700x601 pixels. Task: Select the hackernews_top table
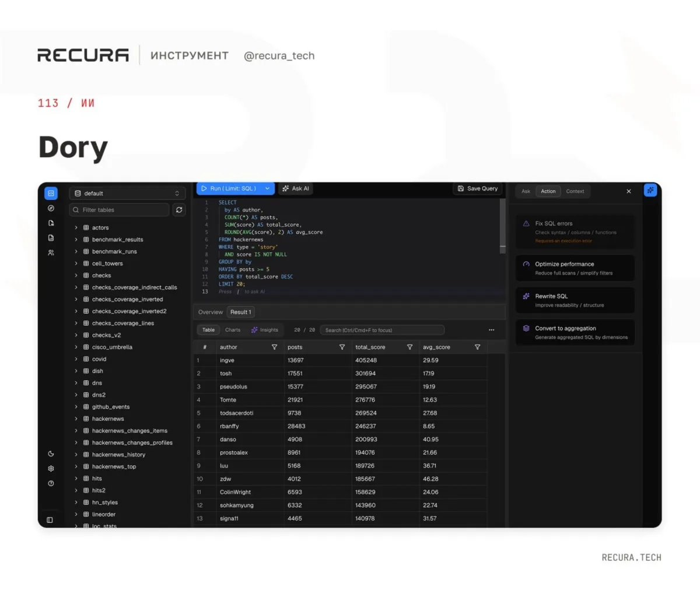click(x=114, y=467)
